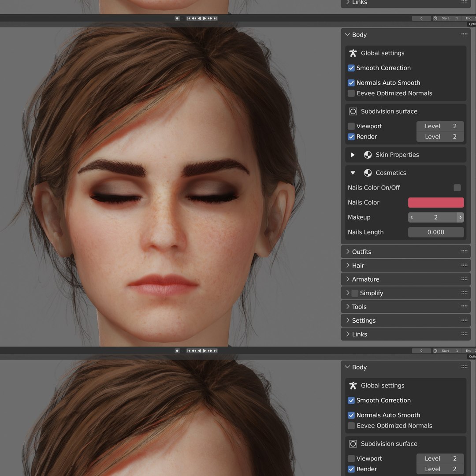
Task: Click Viewport Level field in middle Body panel
Action: pyautogui.click(x=440, y=126)
